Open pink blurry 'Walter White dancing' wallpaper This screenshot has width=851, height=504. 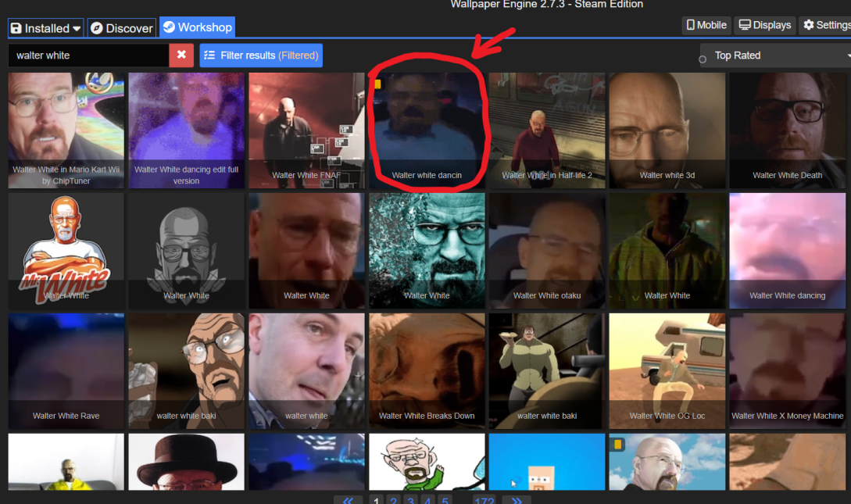tap(788, 251)
